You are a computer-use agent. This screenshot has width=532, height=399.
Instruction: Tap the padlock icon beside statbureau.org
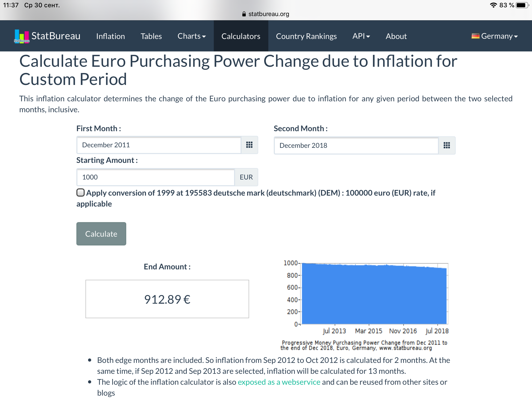pos(244,14)
